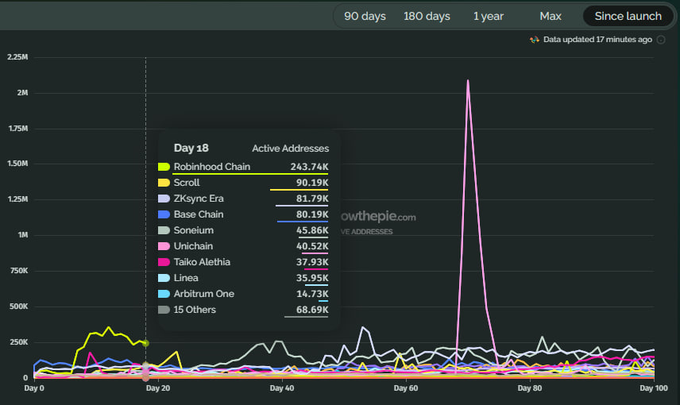
Task: Click the 15 Others grey swatch
Action: tap(164, 310)
